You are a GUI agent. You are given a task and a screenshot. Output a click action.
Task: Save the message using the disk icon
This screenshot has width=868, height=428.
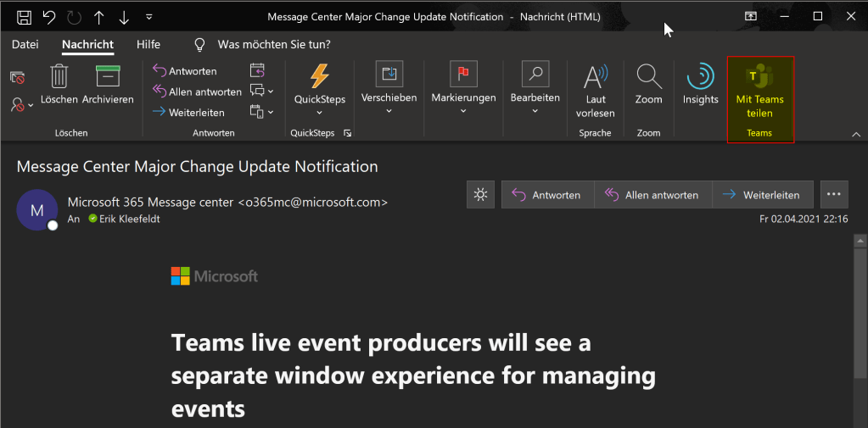click(25, 17)
